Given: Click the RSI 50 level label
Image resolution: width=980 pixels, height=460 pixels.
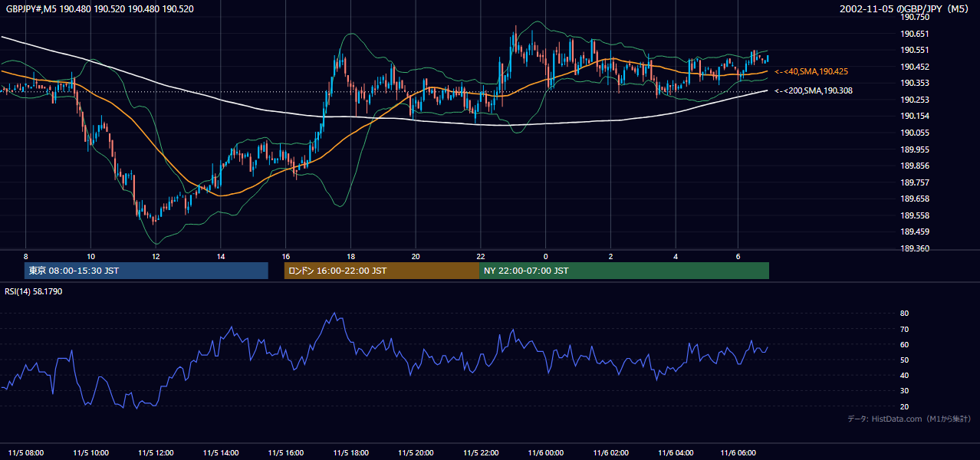Looking at the screenshot, I should [x=904, y=360].
